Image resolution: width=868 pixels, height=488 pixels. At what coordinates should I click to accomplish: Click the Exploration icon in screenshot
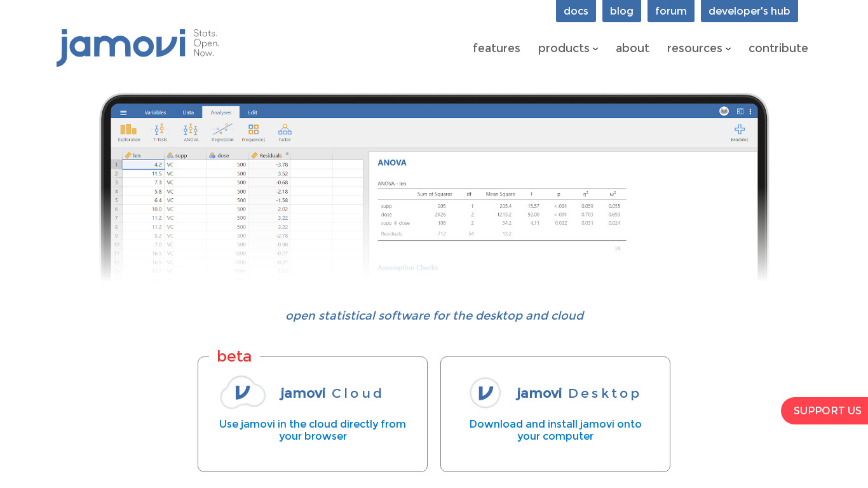coord(129,133)
